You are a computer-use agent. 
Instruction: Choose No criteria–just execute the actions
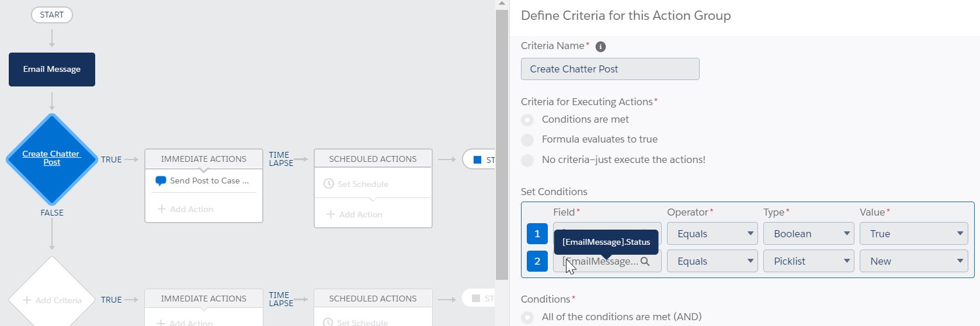coord(527,160)
